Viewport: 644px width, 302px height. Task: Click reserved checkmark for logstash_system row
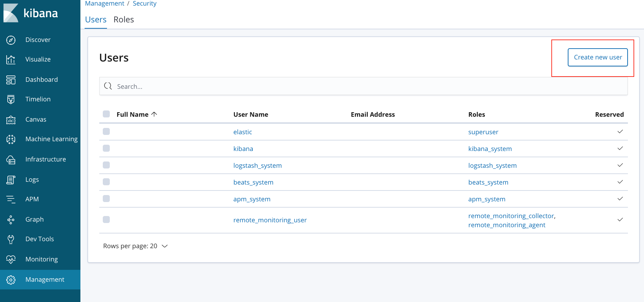pos(620,165)
